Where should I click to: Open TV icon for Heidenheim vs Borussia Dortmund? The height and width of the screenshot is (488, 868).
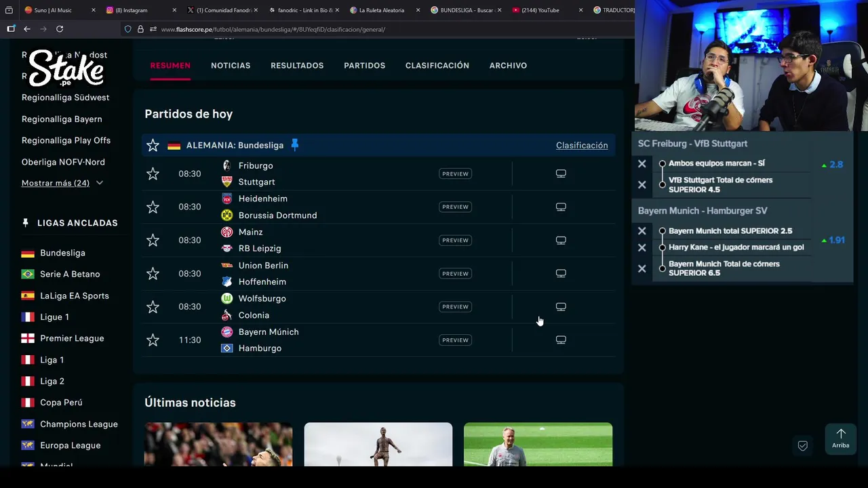point(561,207)
